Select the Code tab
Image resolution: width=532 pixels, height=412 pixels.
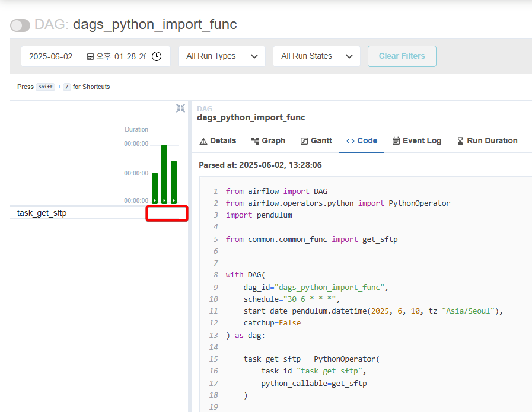pos(362,140)
